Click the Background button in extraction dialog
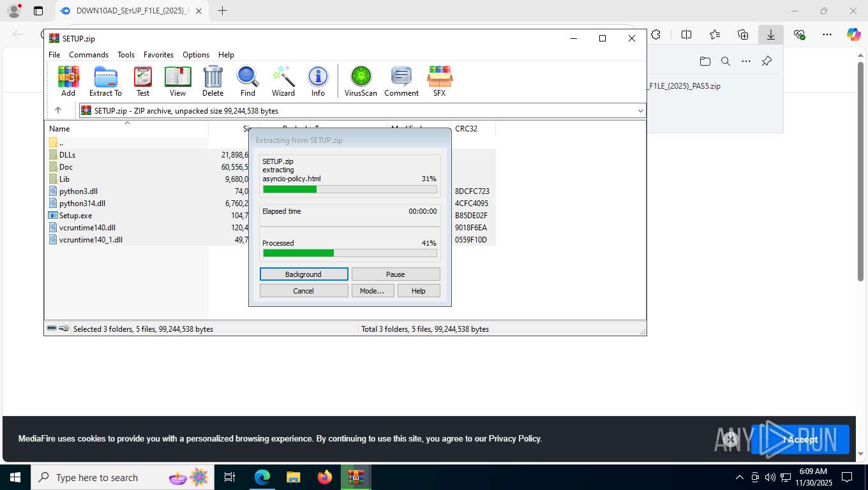Screen dimensions: 868x490 (x=304, y=274)
